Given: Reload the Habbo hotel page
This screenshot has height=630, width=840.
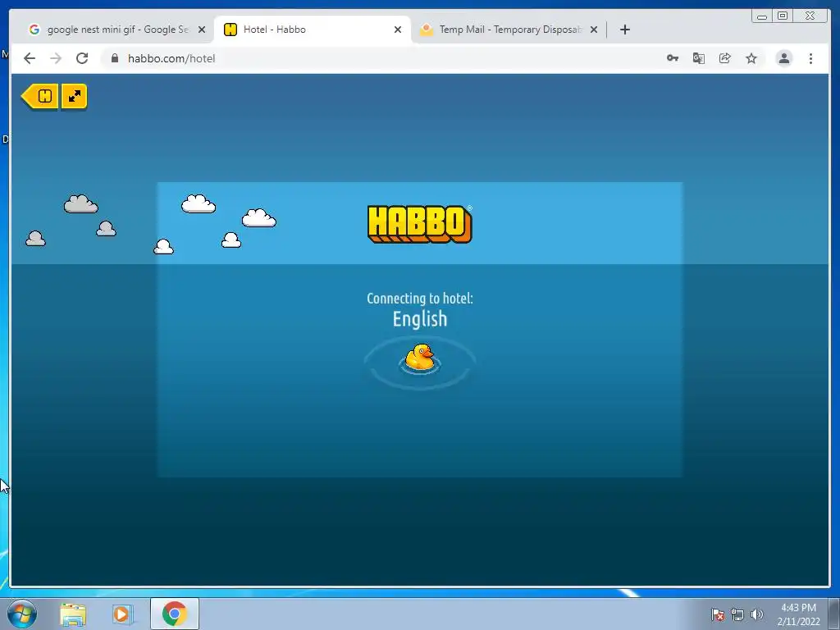Looking at the screenshot, I should point(82,58).
